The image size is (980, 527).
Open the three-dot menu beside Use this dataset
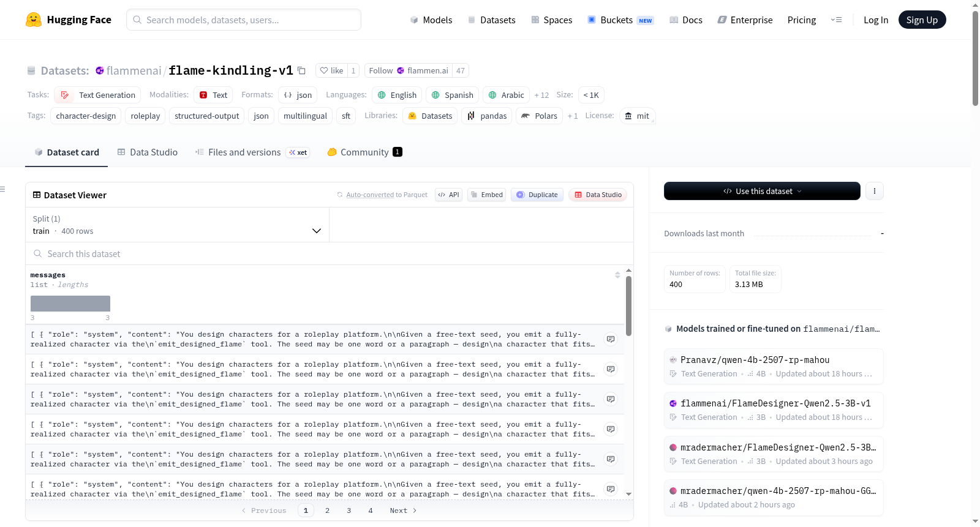(x=874, y=191)
